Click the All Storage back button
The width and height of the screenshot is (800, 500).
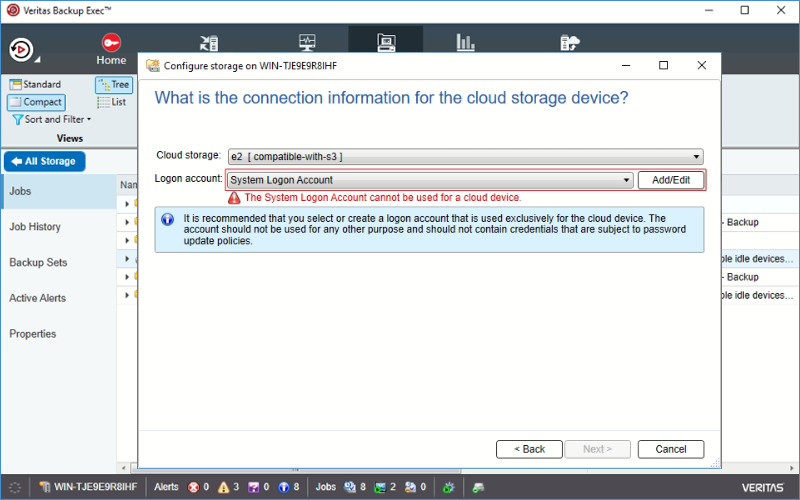[44, 161]
